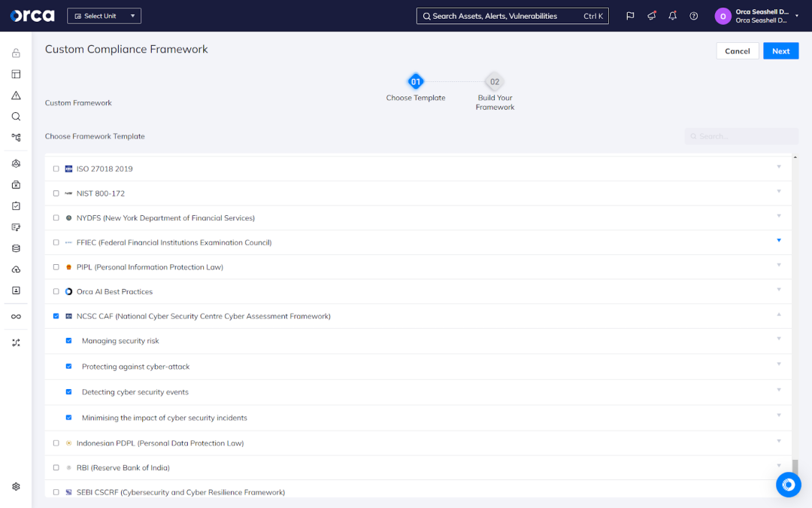The width and height of the screenshot is (812, 508).
Task: Open the discovery magnifier icon in sidebar
Action: click(16, 117)
